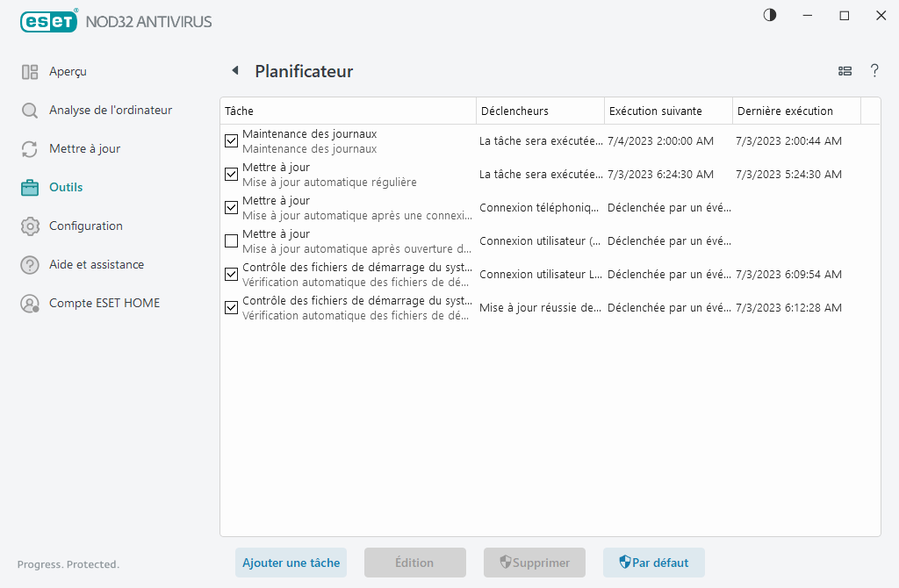Screen dimensions: 899x588
Task: Collapse Planificateur with the back arrow
Action: point(235,70)
